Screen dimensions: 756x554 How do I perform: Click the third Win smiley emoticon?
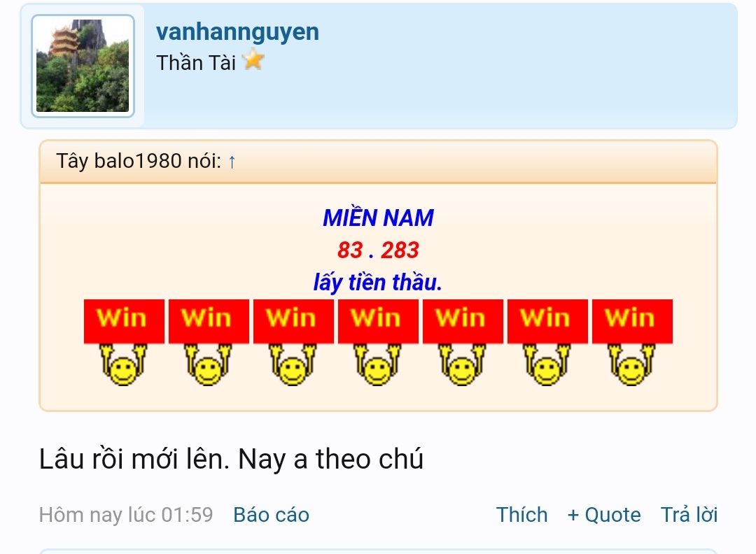(x=293, y=343)
